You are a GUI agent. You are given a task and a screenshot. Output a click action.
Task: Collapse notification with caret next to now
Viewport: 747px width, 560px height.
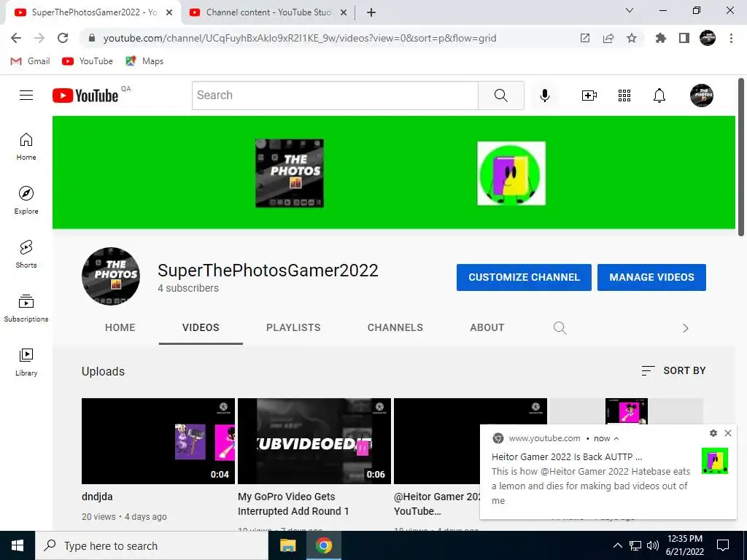tap(616, 438)
